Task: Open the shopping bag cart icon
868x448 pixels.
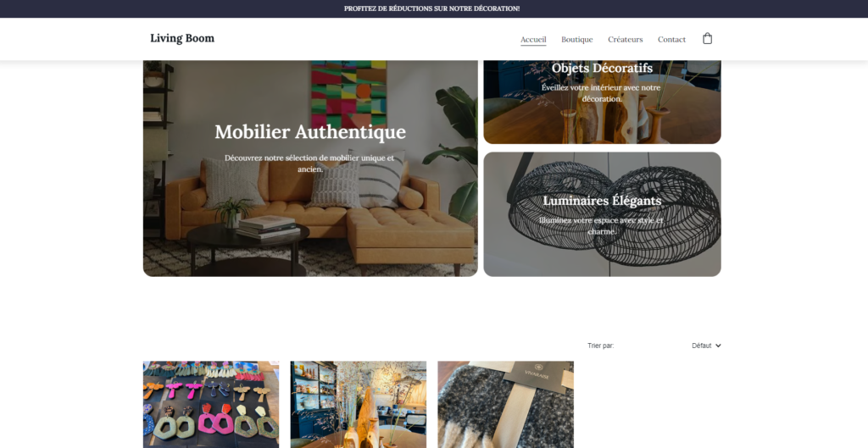Action: pos(707,39)
